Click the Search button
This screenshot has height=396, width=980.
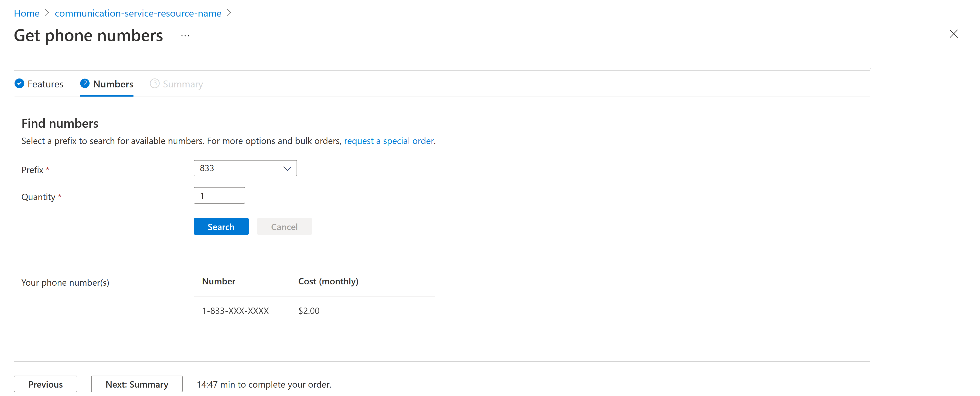[x=221, y=226]
